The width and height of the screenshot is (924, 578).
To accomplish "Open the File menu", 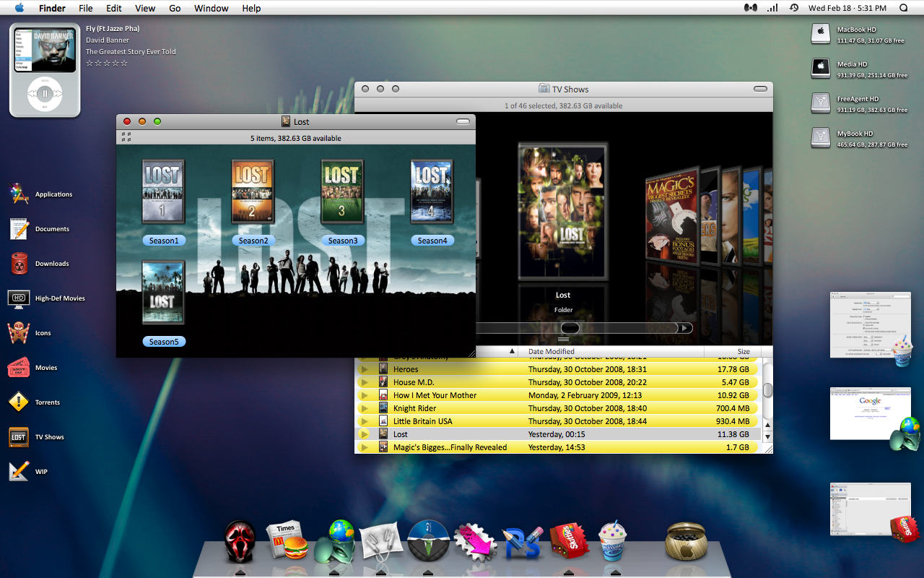I will 86,8.
